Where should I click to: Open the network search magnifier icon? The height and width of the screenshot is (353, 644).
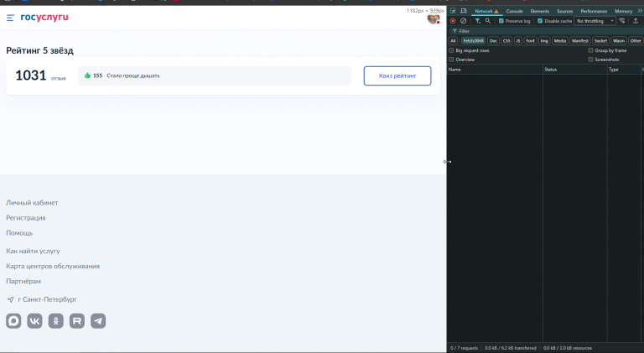point(487,21)
